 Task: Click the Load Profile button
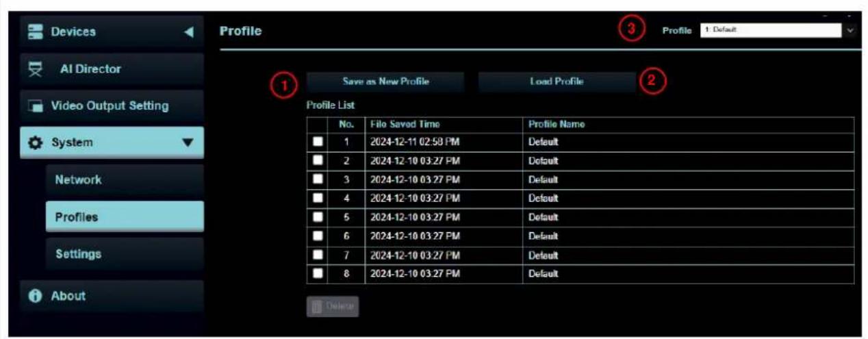(x=557, y=81)
